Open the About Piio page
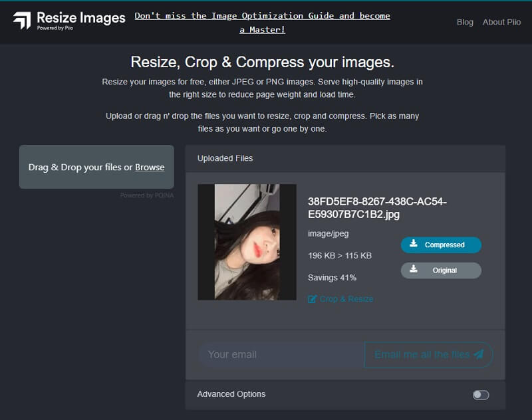Screen dimensions: 532x420 coord(501,22)
